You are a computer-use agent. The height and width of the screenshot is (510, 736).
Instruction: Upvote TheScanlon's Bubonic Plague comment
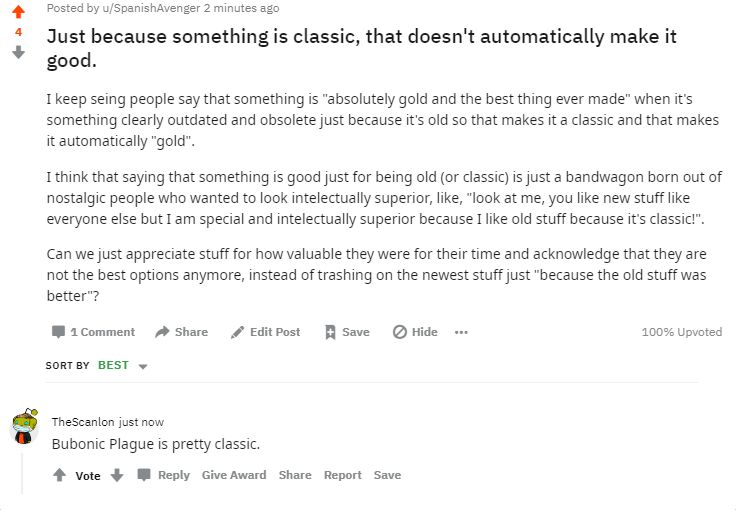60,475
